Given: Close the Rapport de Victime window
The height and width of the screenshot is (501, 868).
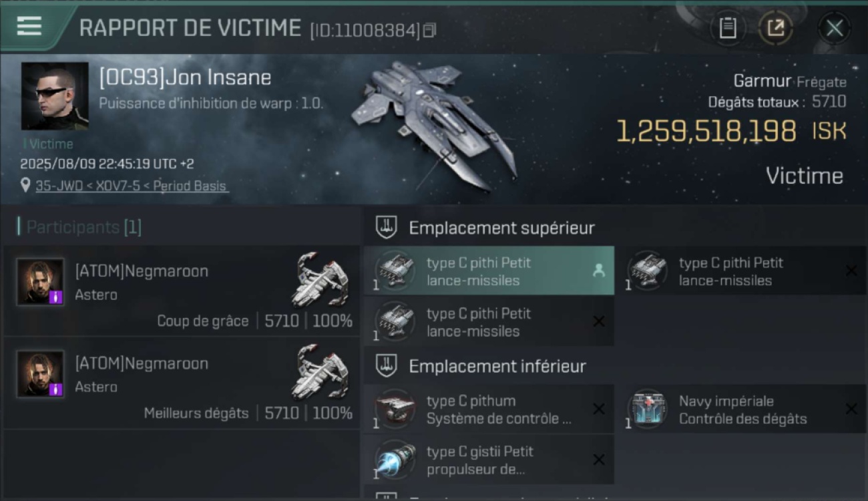Looking at the screenshot, I should tap(834, 28).
